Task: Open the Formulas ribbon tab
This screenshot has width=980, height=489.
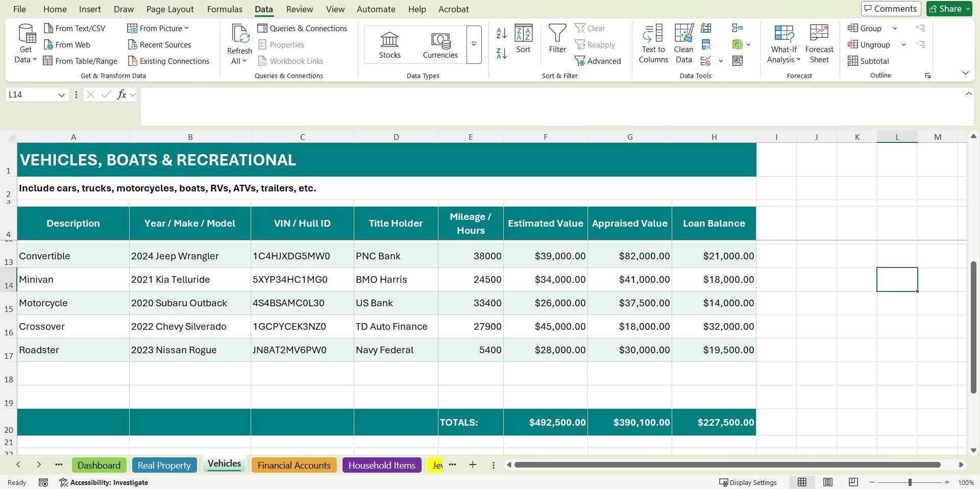Action: [x=225, y=9]
